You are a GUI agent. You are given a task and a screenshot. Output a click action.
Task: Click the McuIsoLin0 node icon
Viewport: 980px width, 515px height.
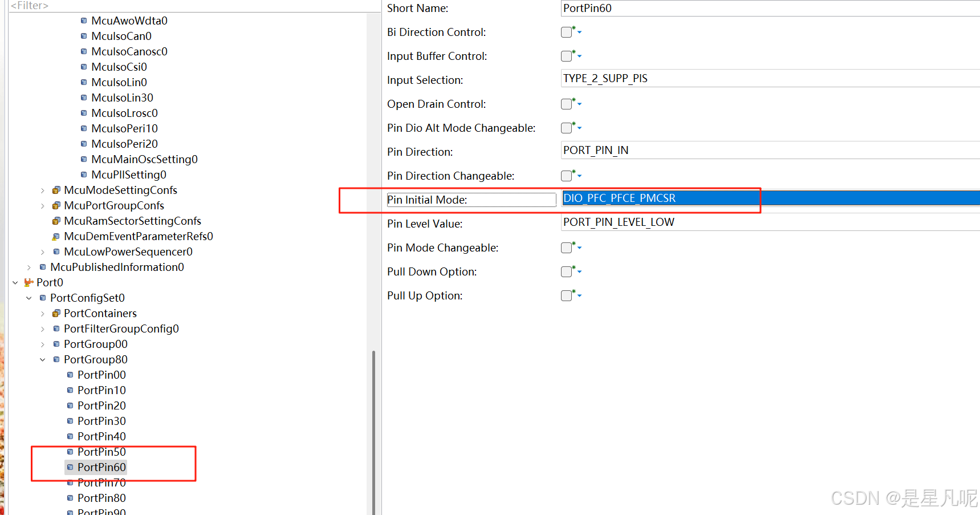click(x=84, y=82)
